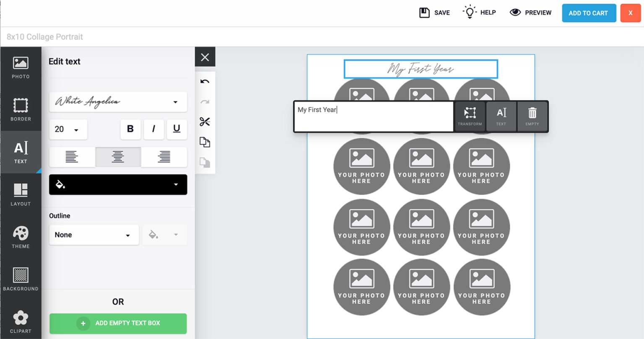This screenshot has width=644, height=339.
Task: Click the Empty trash icon
Action: pyautogui.click(x=532, y=116)
